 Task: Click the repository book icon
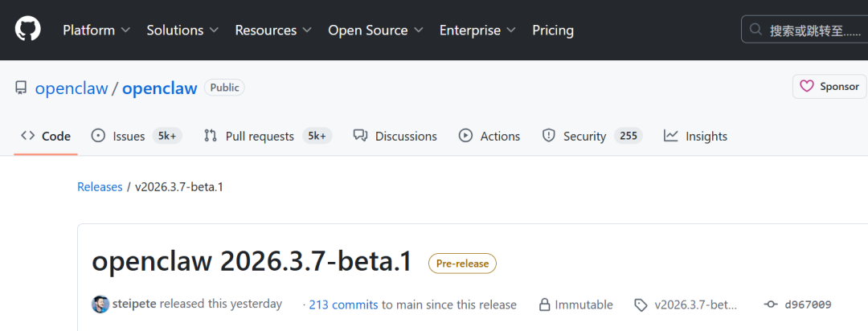(21, 88)
